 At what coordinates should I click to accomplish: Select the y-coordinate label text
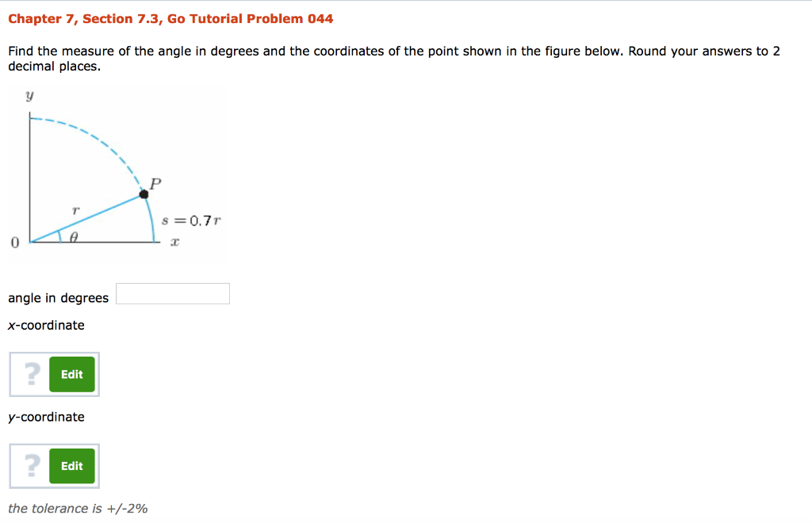pyautogui.click(x=46, y=417)
